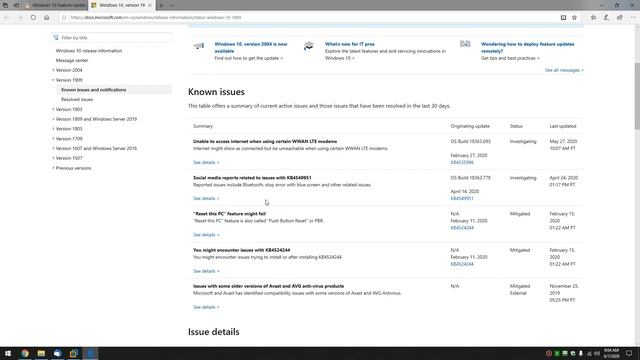
Task: Click the Last updated column header
Action: [563, 126]
